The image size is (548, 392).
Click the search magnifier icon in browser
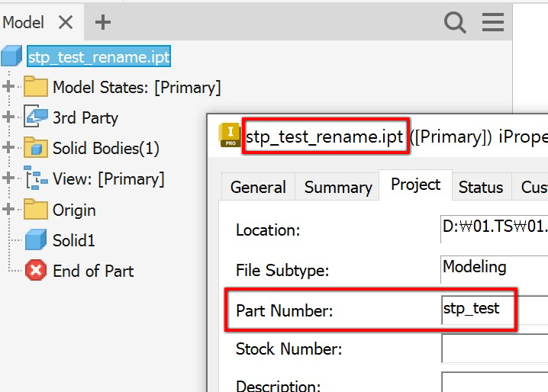(x=455, y=23)
